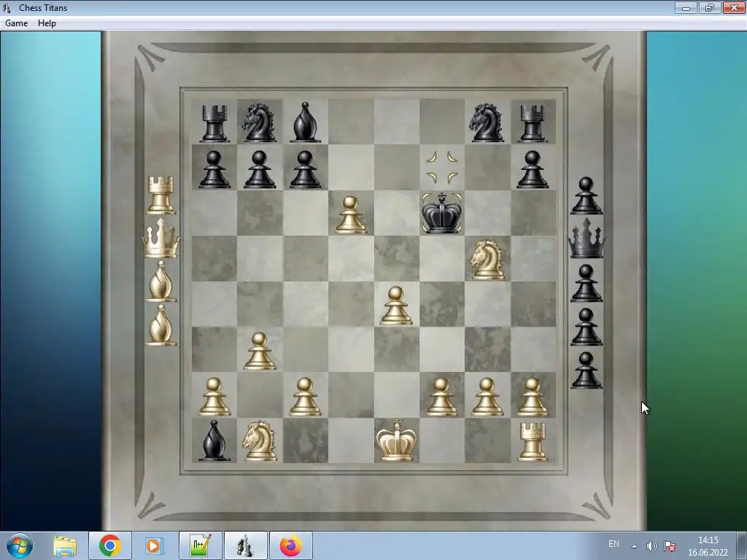
Task: Open the Game menu
Action: (16, 23)
